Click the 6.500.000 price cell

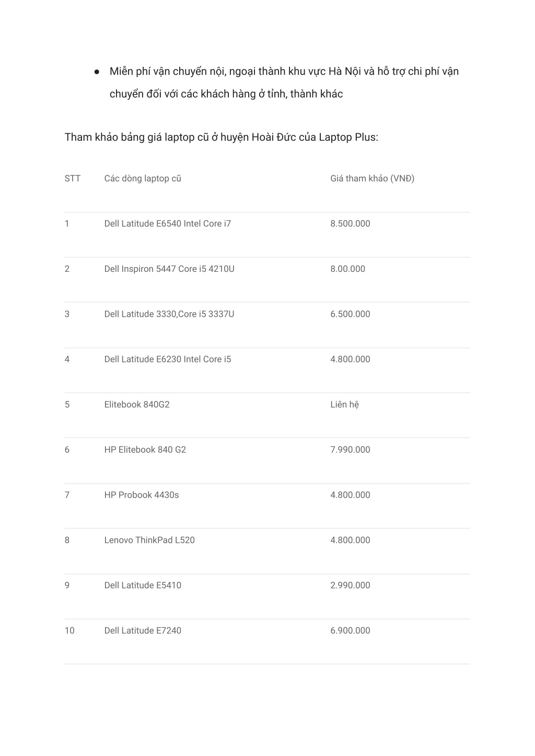[x=350, y=314]
